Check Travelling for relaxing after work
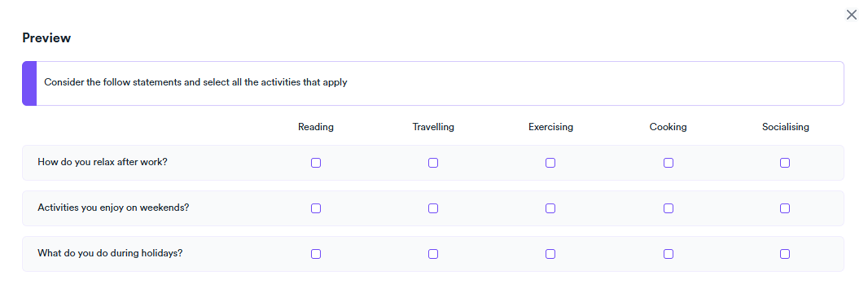This screenshot has height=293, width=868. [x=433, y=163]
